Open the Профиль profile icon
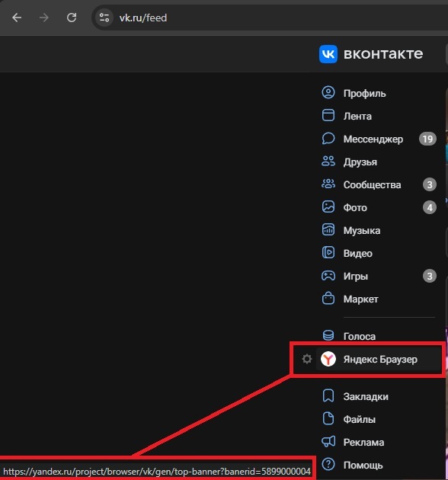Screen dimensions: 448x480 [x=328, y=92]
